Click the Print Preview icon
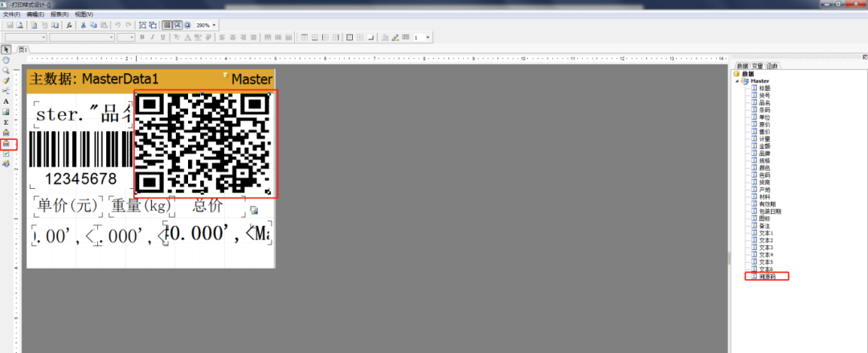The height and width of the screenshot is (353, 868). click(x=20, y=26)
